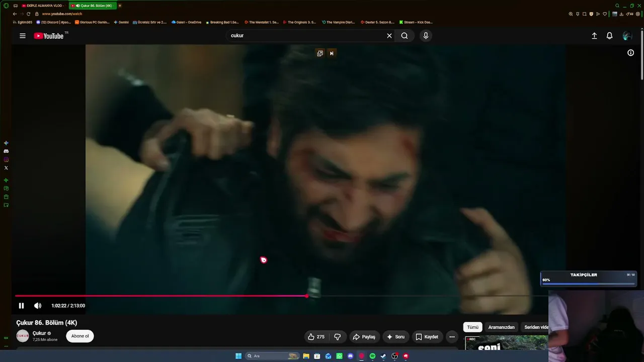Subscribe with the Abone ol button
This screenshot has height=362, width=644.
pyautogui.click(x=80, y=336)
